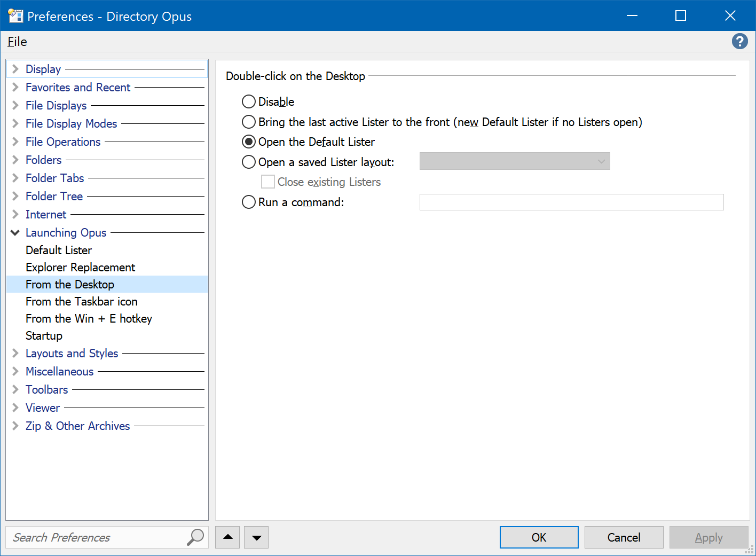Expand the Internet category
Screen dimensions: 756x556
(15, 214)
